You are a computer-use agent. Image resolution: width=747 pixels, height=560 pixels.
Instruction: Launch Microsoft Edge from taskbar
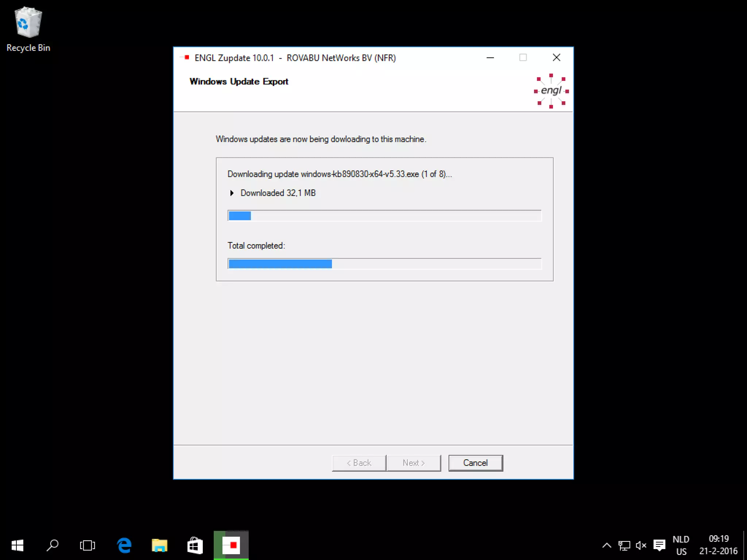pos(124,545)
